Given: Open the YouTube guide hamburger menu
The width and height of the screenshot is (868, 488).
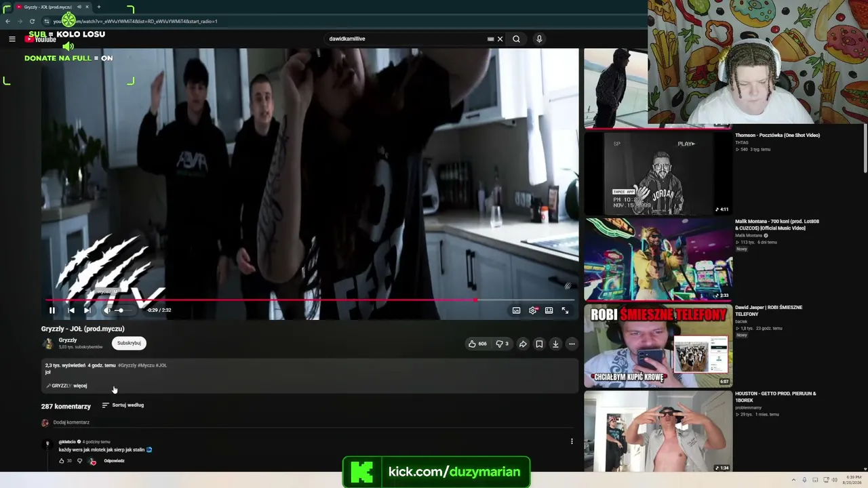Looking at the screenshot, I should (12, 39).
